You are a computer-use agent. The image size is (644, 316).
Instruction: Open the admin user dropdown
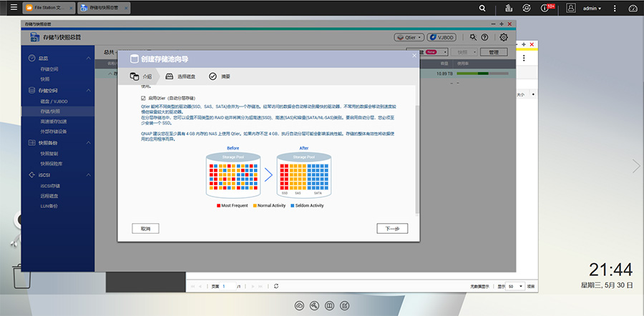(592, 9)
